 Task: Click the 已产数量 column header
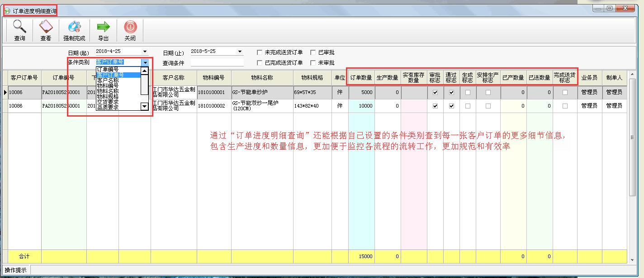coord(513,78)
